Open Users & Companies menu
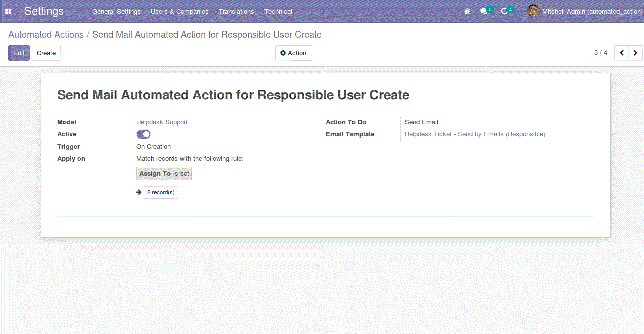This screenshot has width=644, height=334. tap(179, 11)
